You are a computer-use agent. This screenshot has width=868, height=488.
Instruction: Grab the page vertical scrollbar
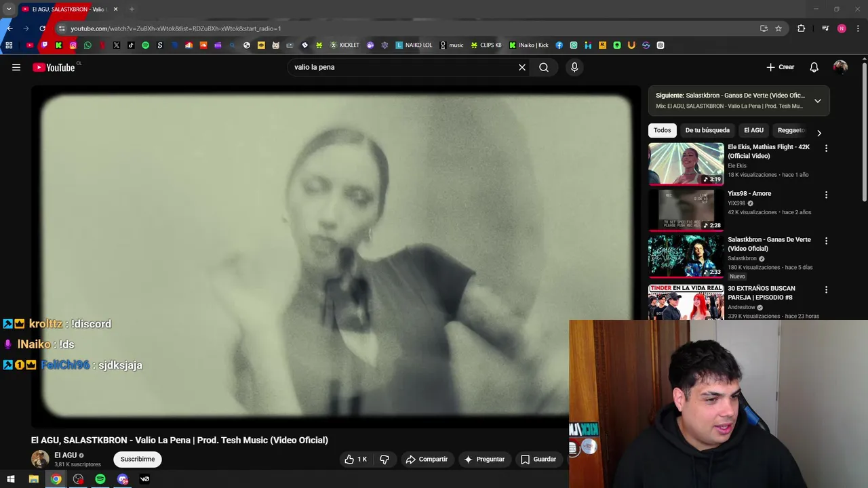pyautogui.click(x=865, y=132)
